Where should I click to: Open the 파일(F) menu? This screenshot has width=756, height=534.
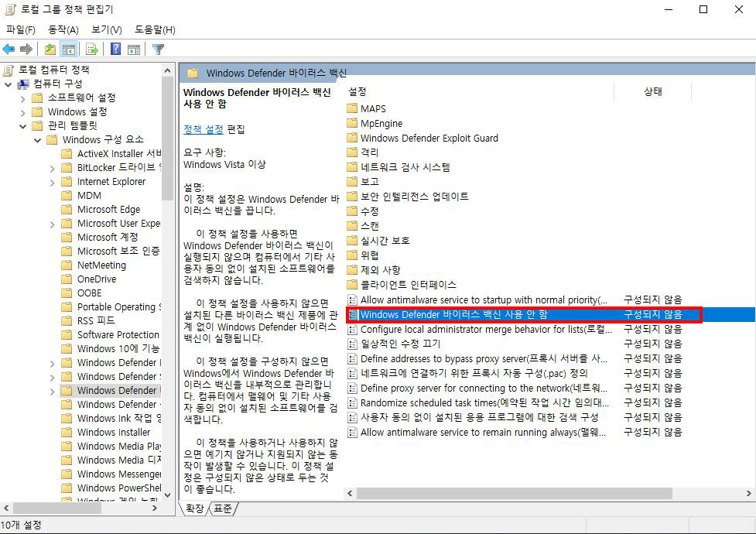[21, 30]
